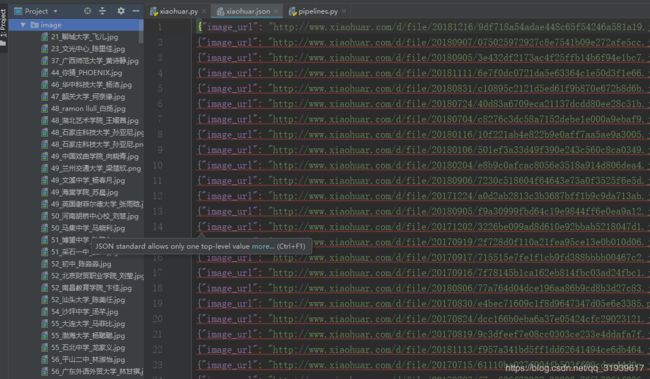Image resolution: width=650 pixels, height=379 pixels.
Task: Select the file starting with 55_渤海大学
Action: (x=88, y=336)
